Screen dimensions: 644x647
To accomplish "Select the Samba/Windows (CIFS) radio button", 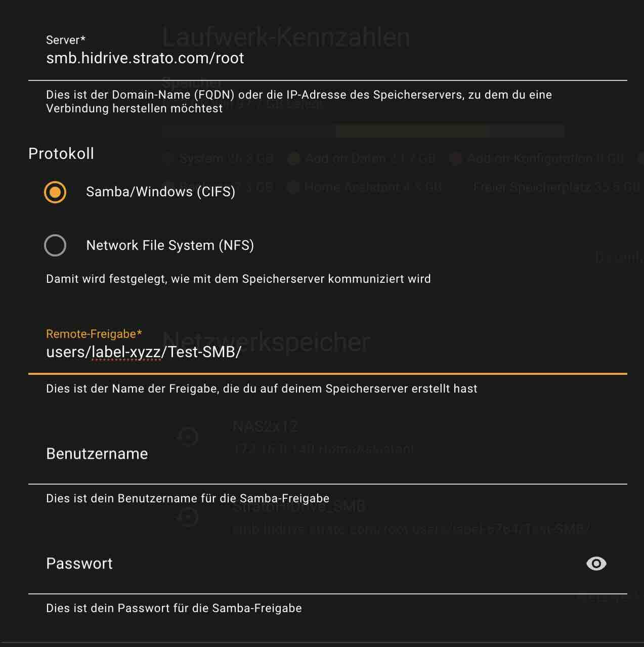I will pyautogui.click(x=55, y=192).
